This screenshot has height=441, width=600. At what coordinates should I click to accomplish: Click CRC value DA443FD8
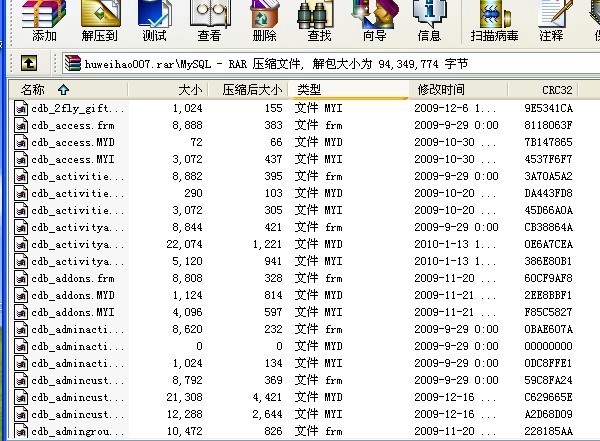pos(548,193)
